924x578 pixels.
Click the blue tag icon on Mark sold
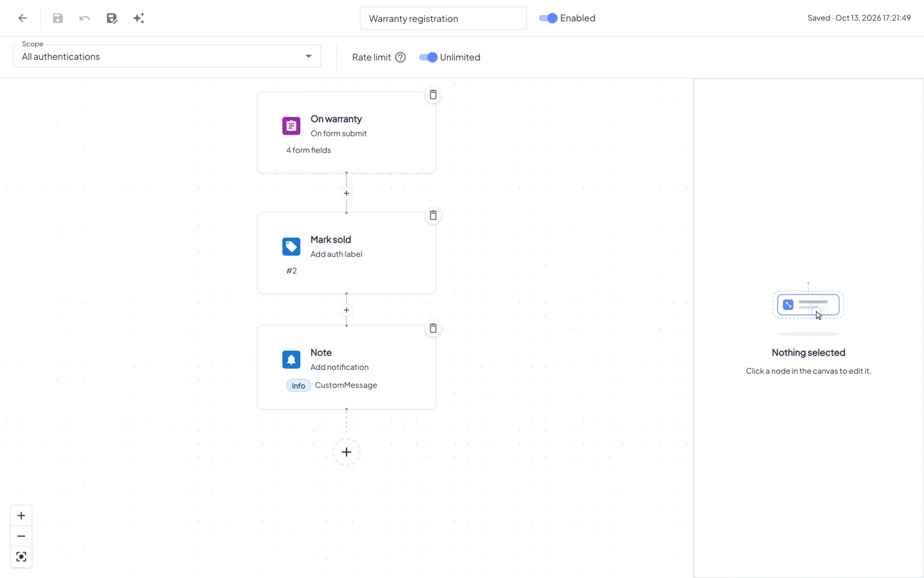click(x=291, y=246)
